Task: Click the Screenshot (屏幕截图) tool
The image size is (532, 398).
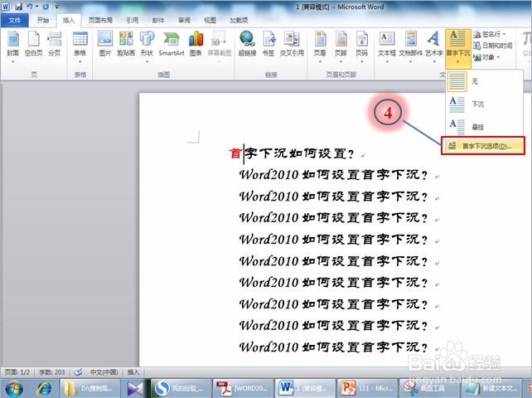Action: pos(219,47)
